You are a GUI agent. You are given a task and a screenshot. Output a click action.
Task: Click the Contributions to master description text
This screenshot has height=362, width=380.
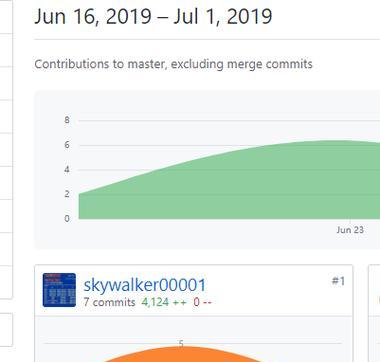[x=173, y=64]
